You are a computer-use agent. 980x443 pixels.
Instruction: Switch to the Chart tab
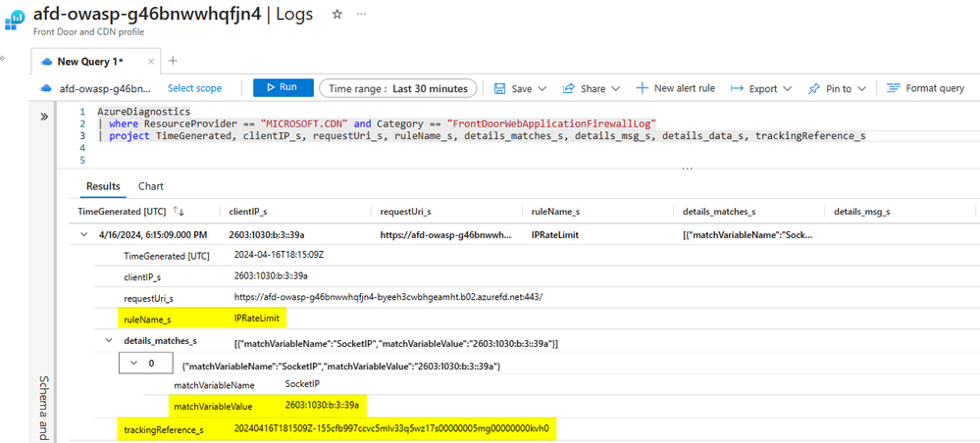coord(151,186)
